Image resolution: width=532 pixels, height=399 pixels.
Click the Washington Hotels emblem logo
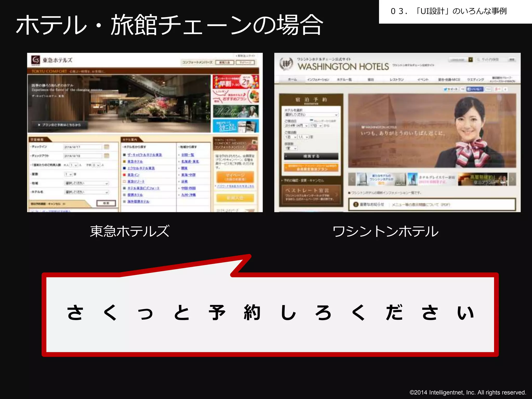(x=286, y=64)
